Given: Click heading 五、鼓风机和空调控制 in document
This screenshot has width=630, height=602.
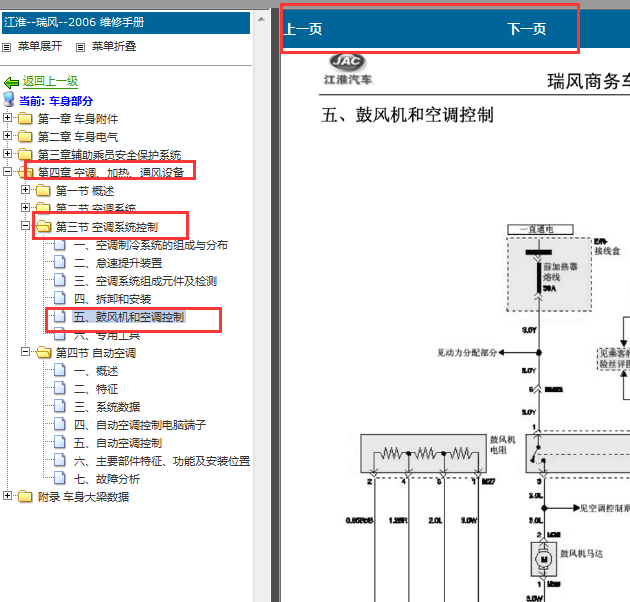Looking at the screenshot, I should [x=407, y=115].
